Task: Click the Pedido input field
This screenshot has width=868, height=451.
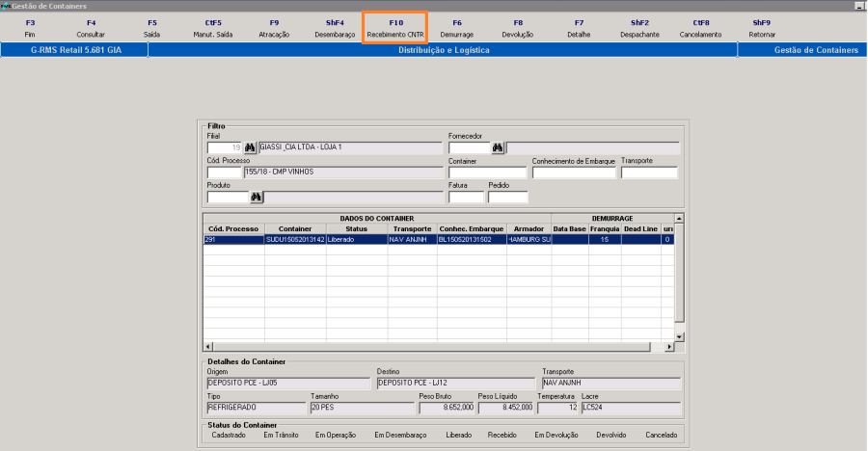Action: coord(508,197)
